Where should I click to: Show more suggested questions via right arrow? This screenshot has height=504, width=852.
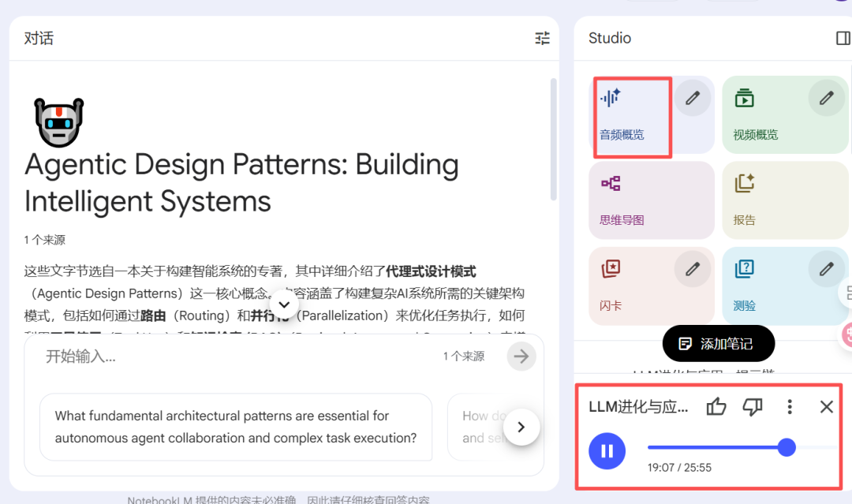(521, 427)
